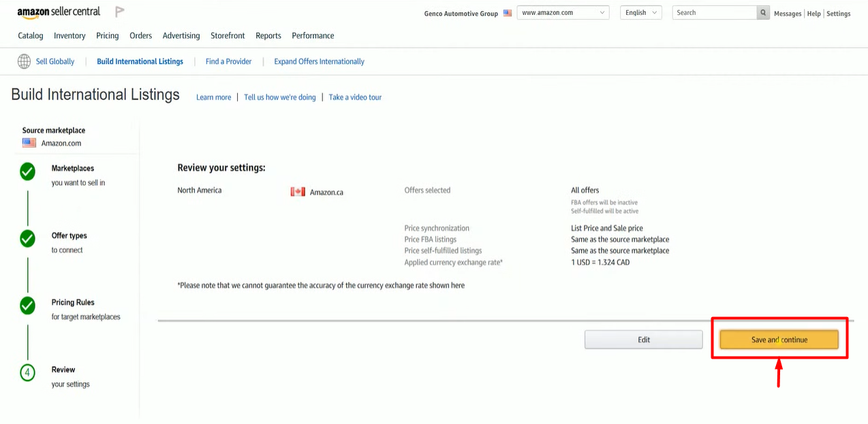Click 'FBA offers will be inactive' note
The image size is (868, 424).
(604, 202)
